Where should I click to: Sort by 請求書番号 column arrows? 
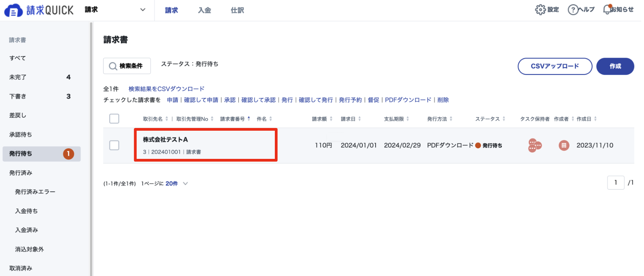[249, 119]
